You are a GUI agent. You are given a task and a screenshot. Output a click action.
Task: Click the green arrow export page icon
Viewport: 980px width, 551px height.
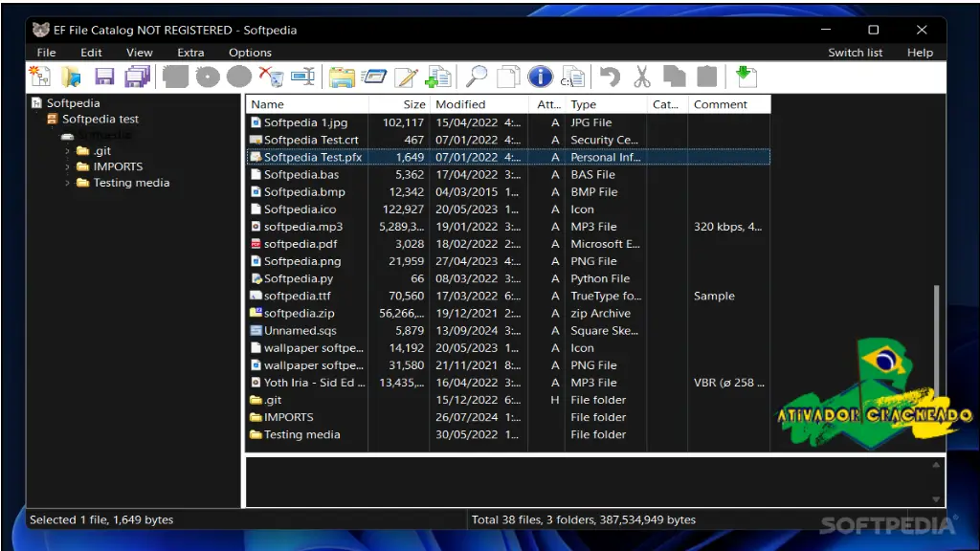tap(746, 77)
